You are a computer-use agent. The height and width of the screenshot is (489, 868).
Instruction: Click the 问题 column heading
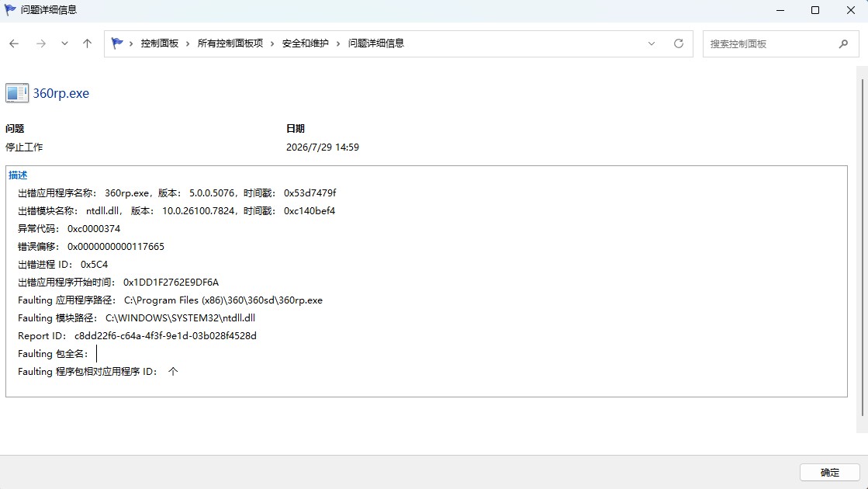pos(15,129)
